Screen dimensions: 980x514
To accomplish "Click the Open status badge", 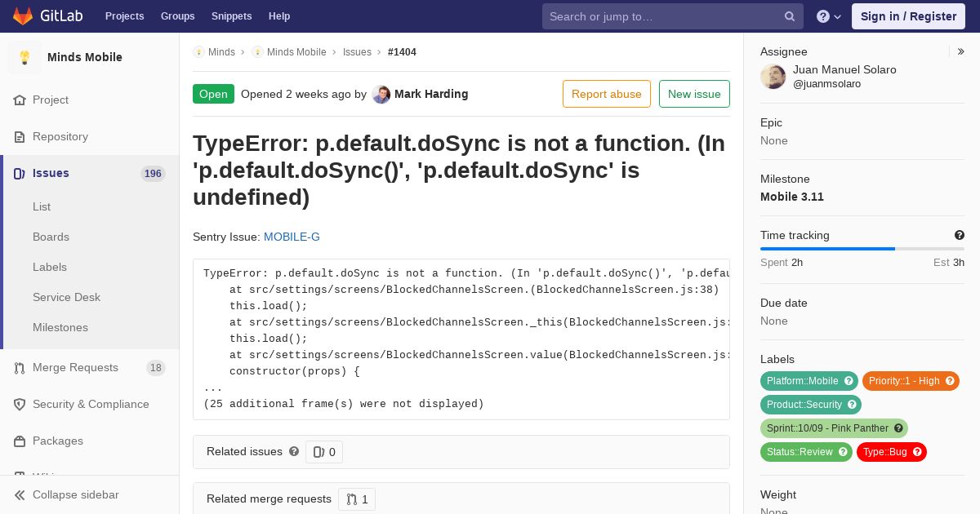I will point(213,94).
